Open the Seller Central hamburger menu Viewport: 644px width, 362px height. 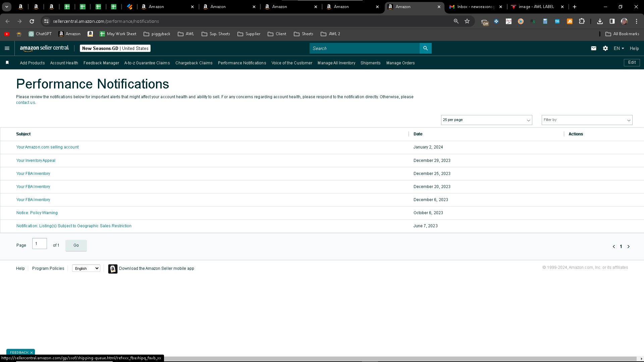(7, 48)
